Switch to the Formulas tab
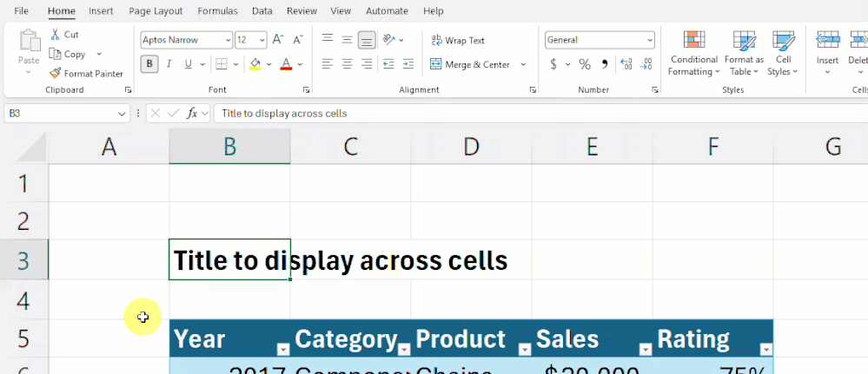The height and width of the screenshot is (374, 868). coord(217,10)
